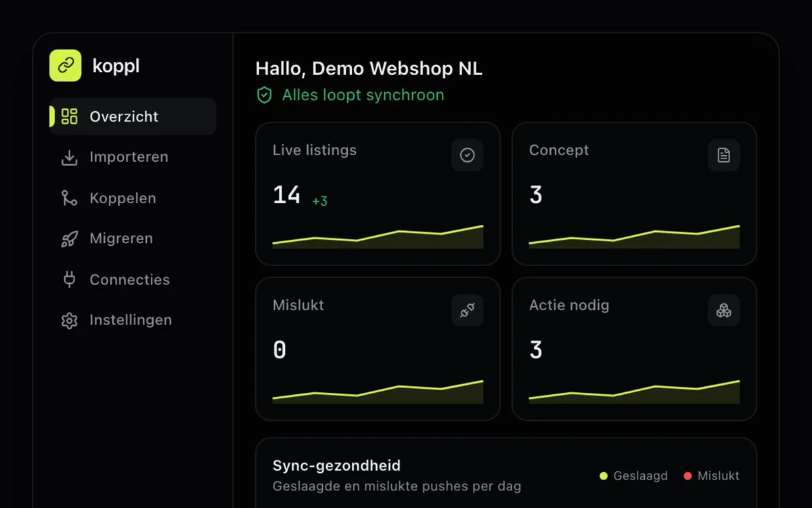Open Instellingen from the sidebar
The height and width of the screenshot is (508, 812).
tap(133, 320)
